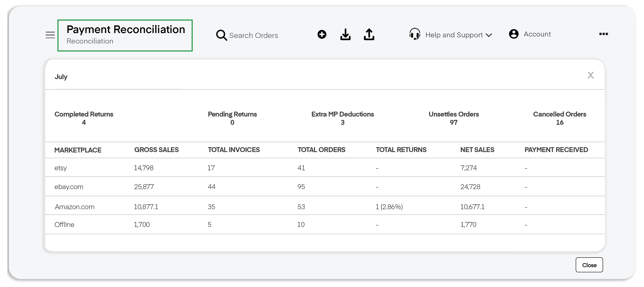644x287 pixels.
Task: Click the add new order plus icon
Action: [x=322, y=34]
